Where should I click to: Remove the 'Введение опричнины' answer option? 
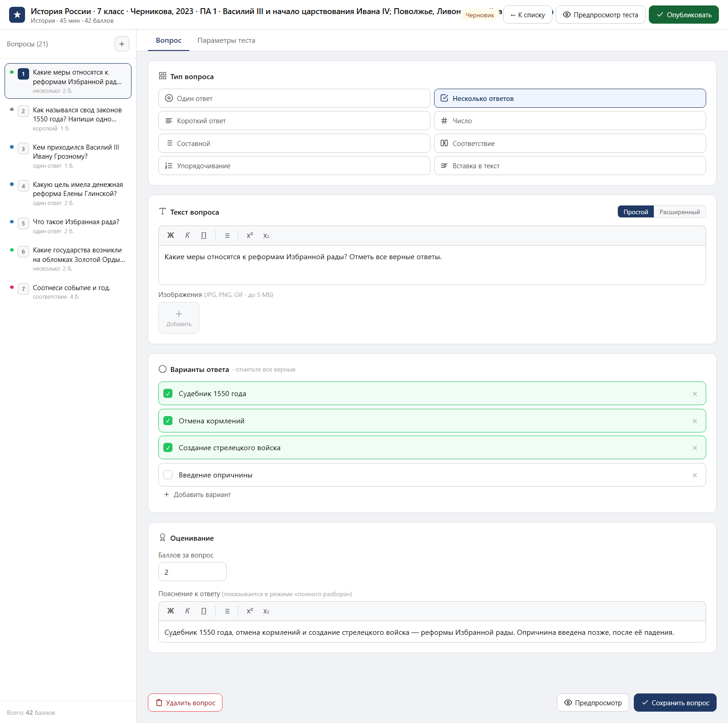[x=695, y=475]
